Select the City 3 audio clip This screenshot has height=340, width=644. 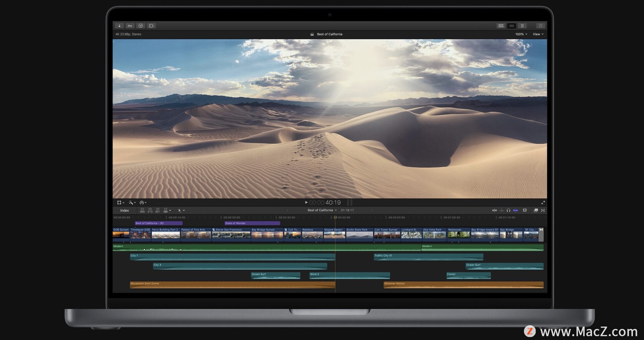pyautogui.click(x=240, y=266)
